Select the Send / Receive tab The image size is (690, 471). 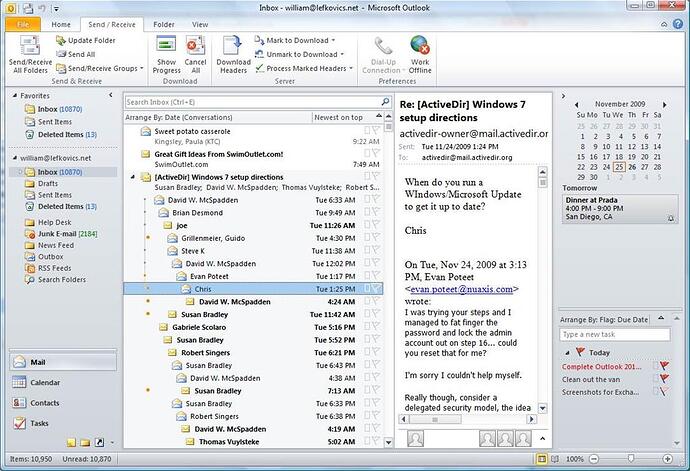112,25
